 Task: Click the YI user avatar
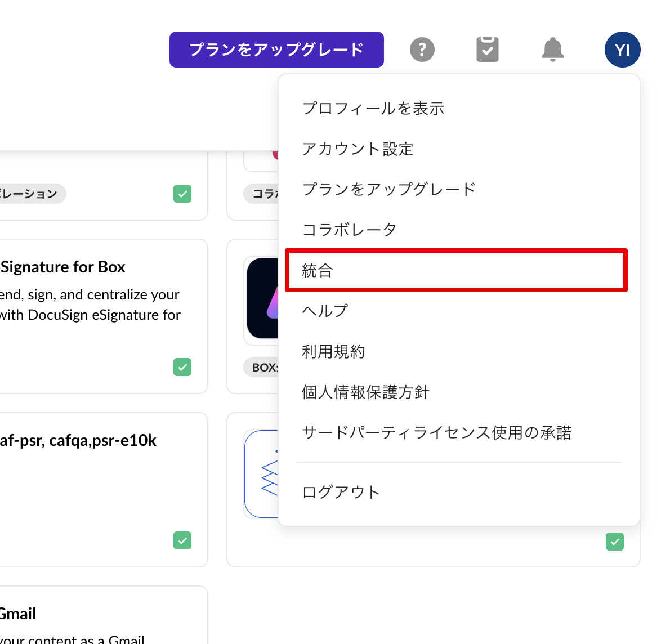click(622, 50)
